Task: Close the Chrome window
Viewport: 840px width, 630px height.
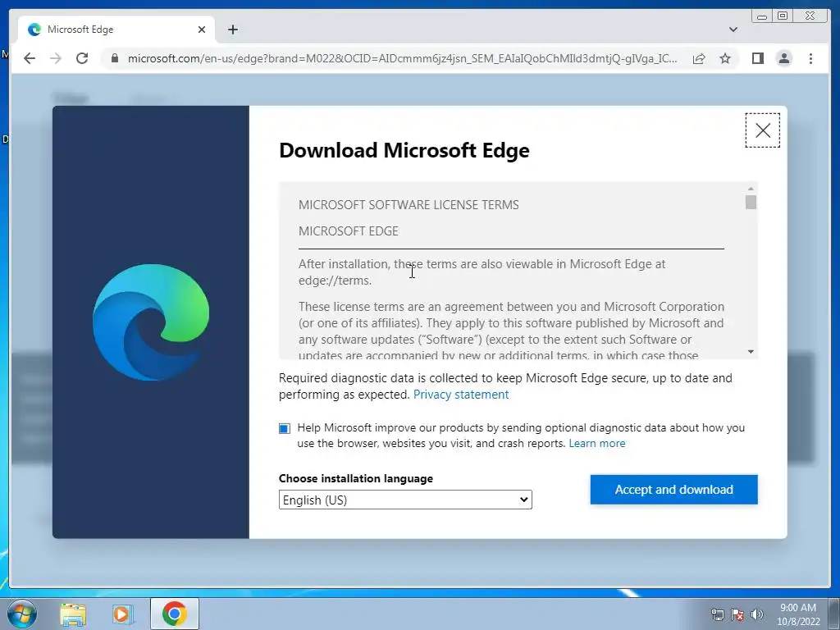Action: 810,16
